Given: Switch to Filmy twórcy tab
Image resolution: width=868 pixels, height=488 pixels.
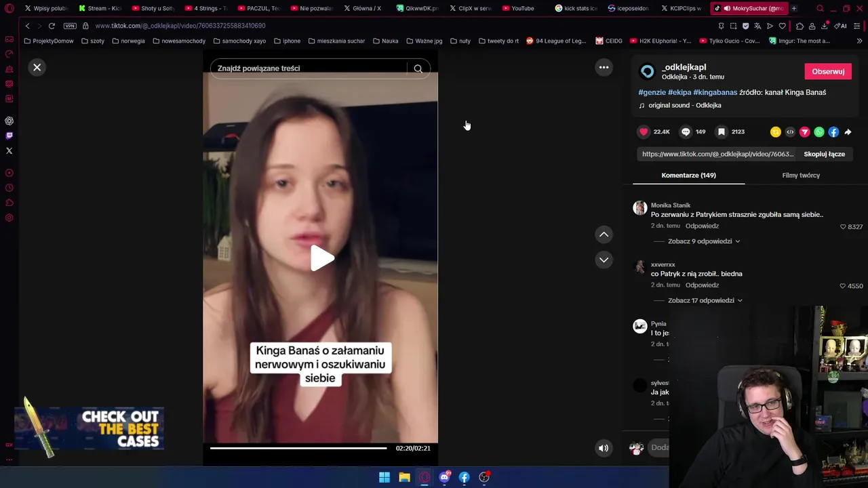Looking at the screenshot, I should click(x=801, y=176).
